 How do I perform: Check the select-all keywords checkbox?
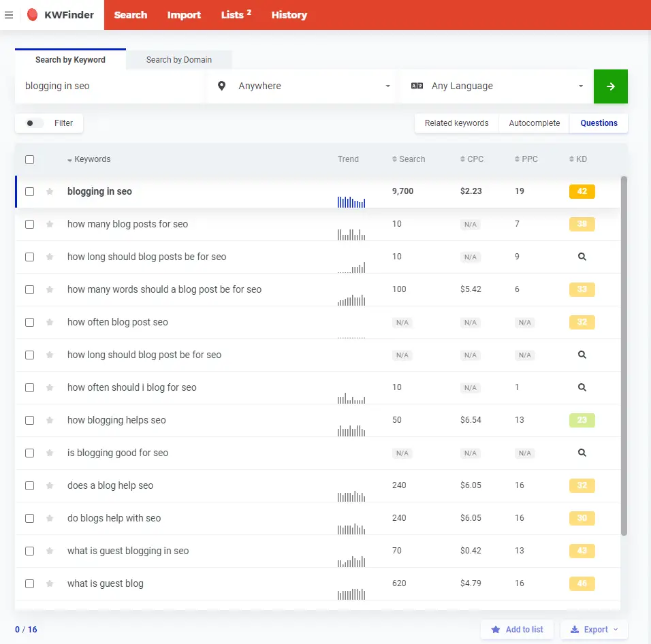click(x=29, y=159)
